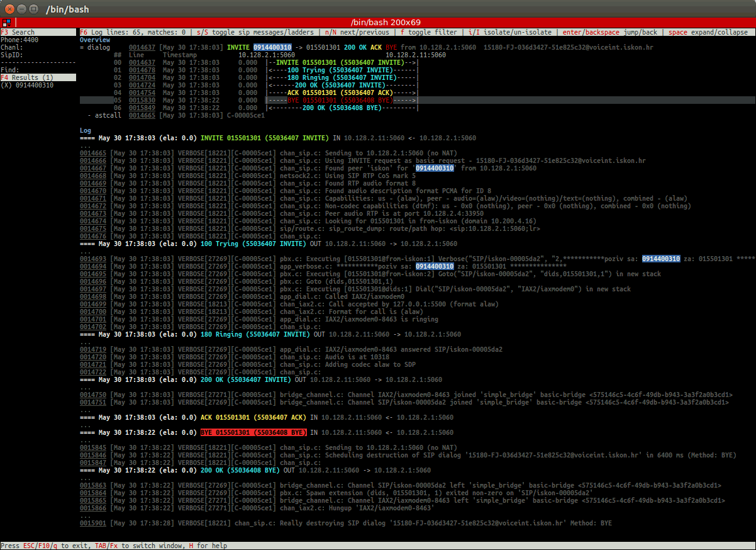Select the '180 Ringing' ladder row
756x550 pixels.
coord(343,77)
